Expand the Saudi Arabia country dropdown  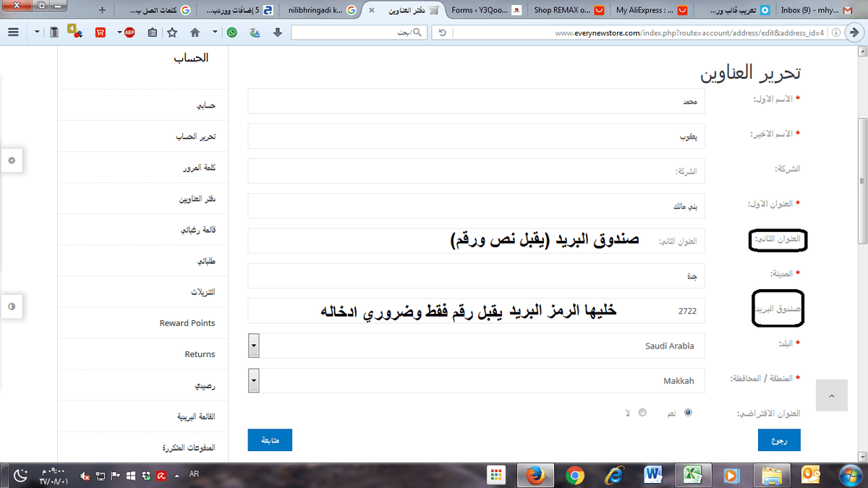tap(254, 346)
